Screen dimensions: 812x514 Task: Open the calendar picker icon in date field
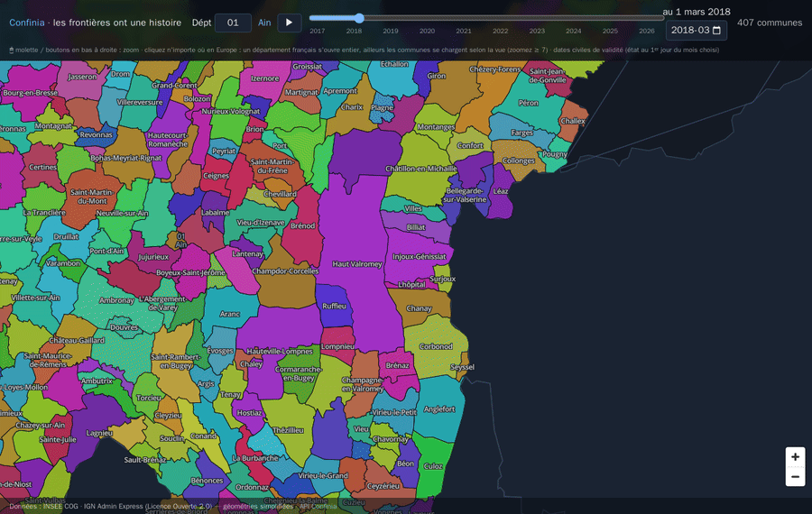[x=716, y=31]
